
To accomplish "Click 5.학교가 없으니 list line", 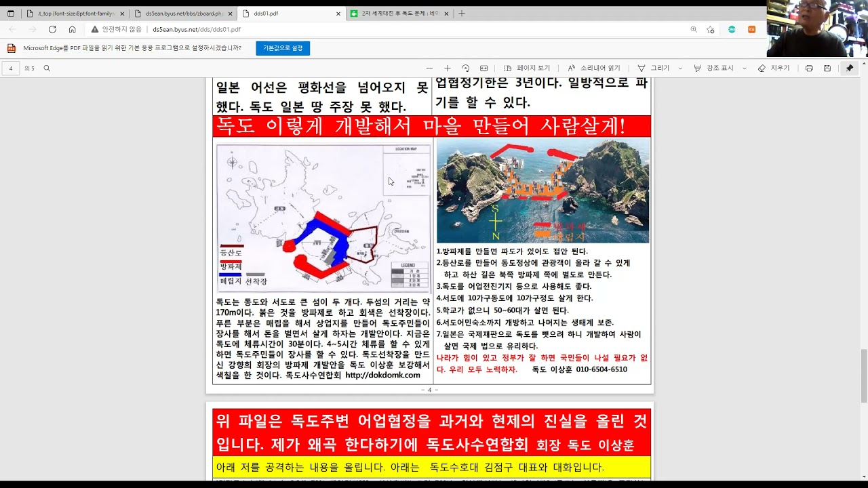I will tap(502, 310).
